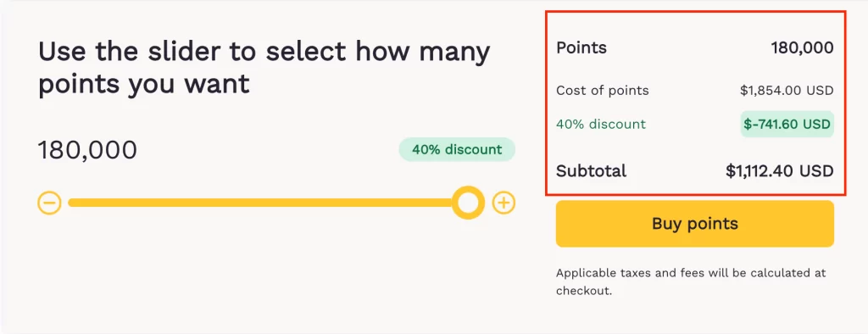Click the left end of the slider track
This screenshot has height=334, width=868.
pyautogui.click(x=73, y=203)
